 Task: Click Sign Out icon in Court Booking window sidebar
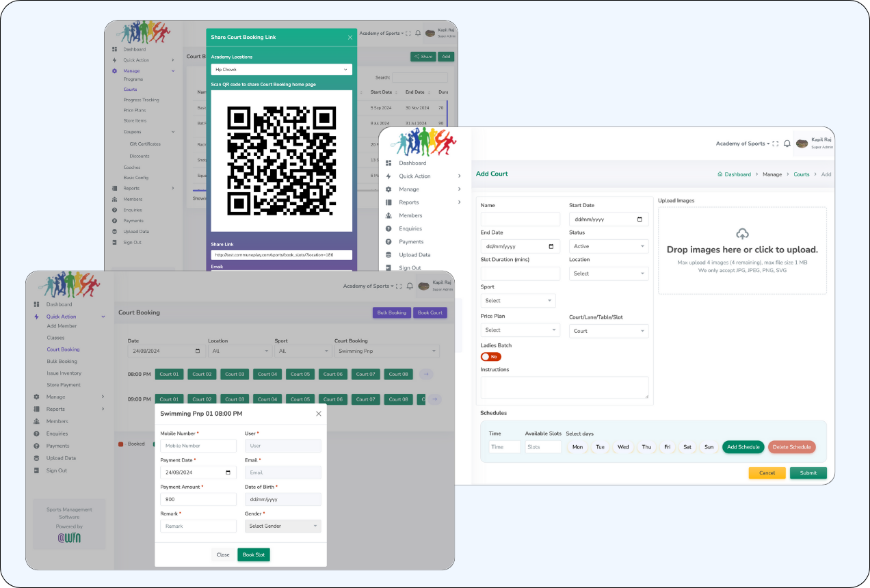(36, 470)
